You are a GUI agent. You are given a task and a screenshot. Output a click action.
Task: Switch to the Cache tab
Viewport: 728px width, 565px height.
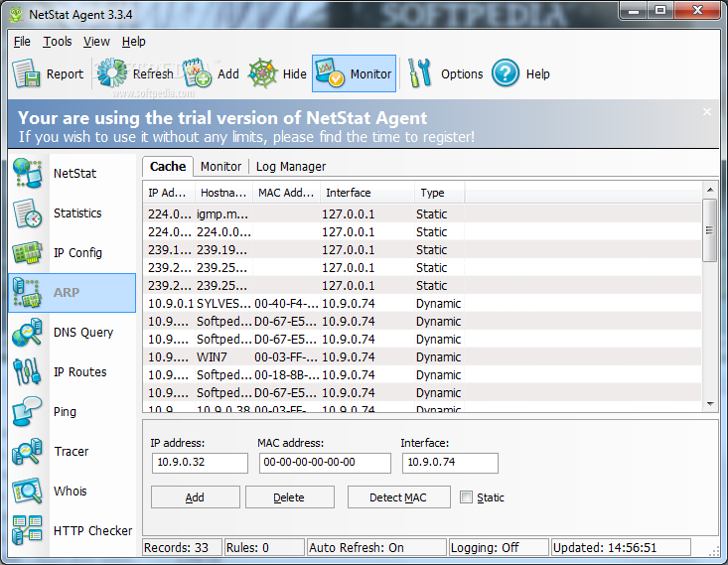coord(168,166)
